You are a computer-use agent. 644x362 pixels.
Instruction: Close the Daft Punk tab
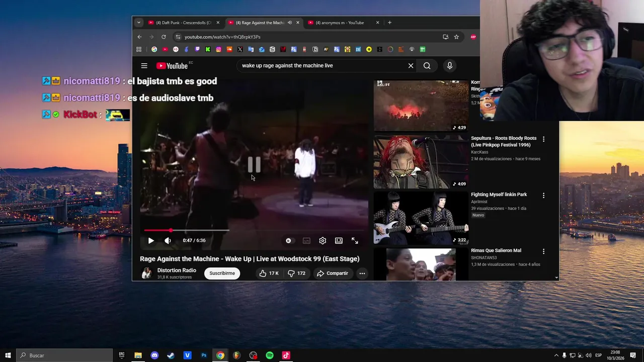pos(218,23)
